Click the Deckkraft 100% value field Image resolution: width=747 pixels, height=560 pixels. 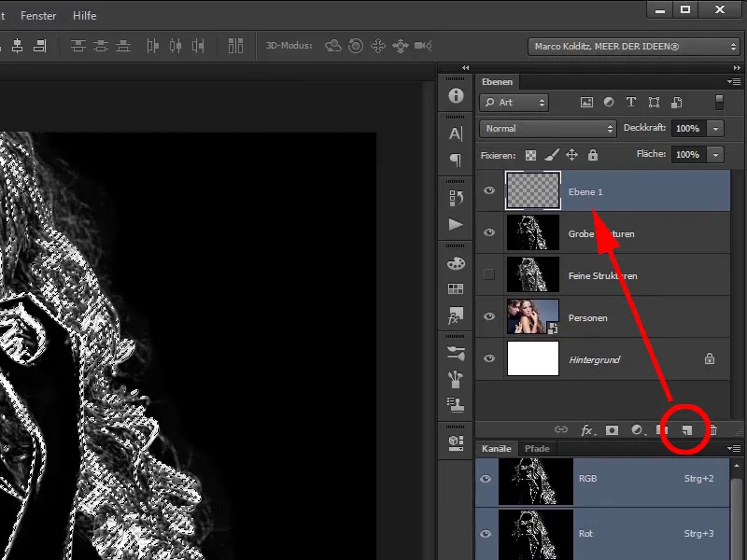[688, 129]
